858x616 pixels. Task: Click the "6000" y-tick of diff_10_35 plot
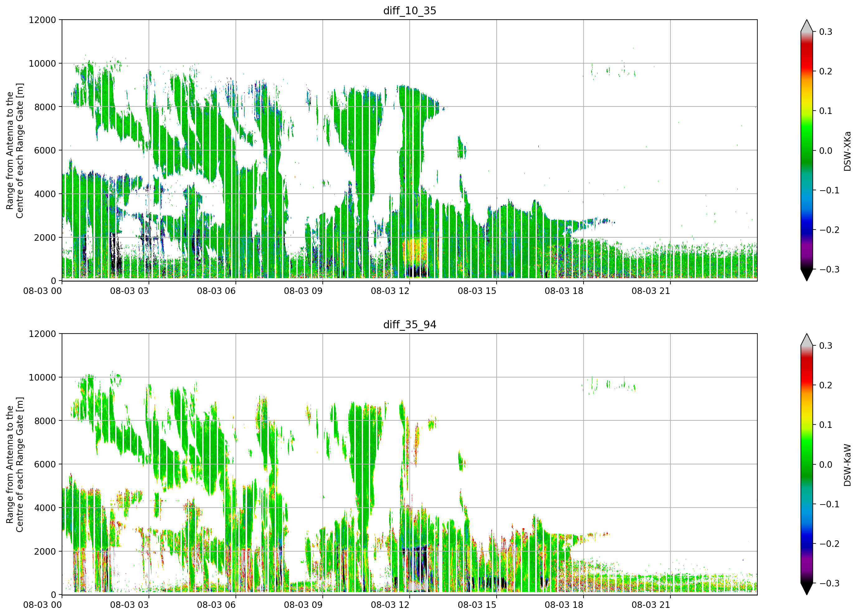45,150
